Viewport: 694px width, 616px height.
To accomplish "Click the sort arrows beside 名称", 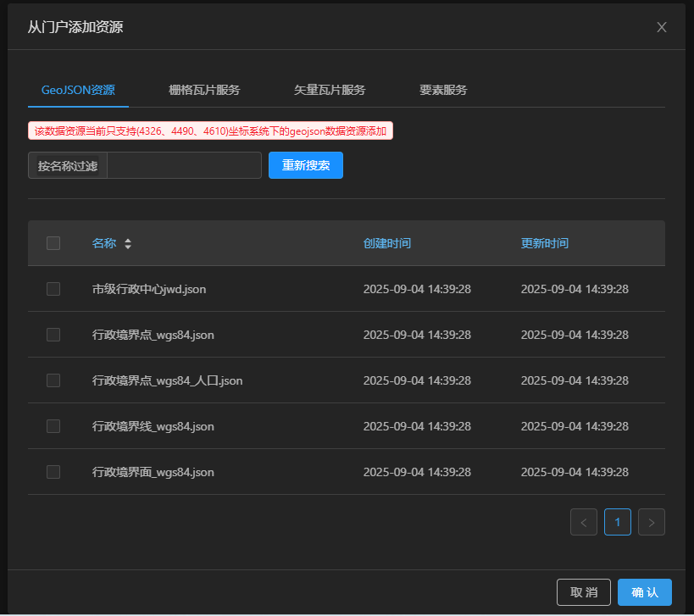I will [x=128, y=244].
